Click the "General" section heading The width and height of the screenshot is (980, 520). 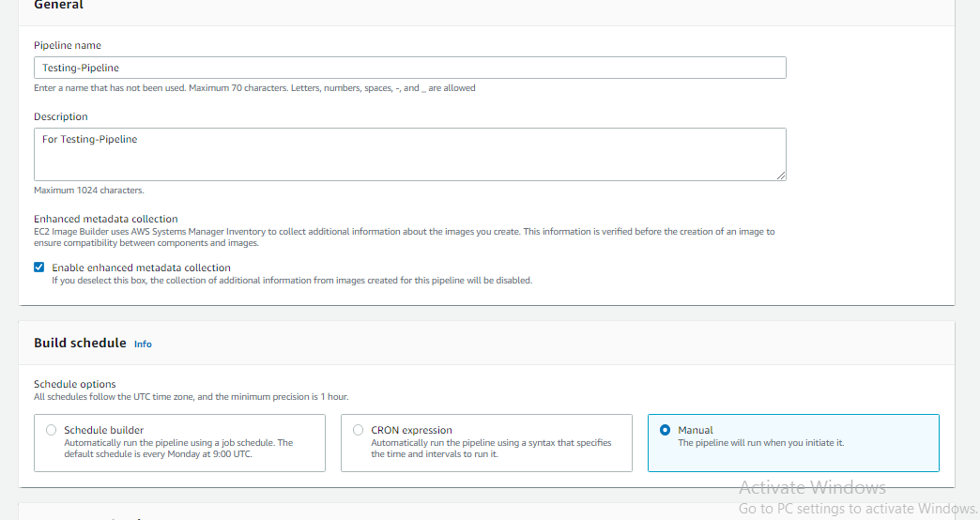click(58, 6)
